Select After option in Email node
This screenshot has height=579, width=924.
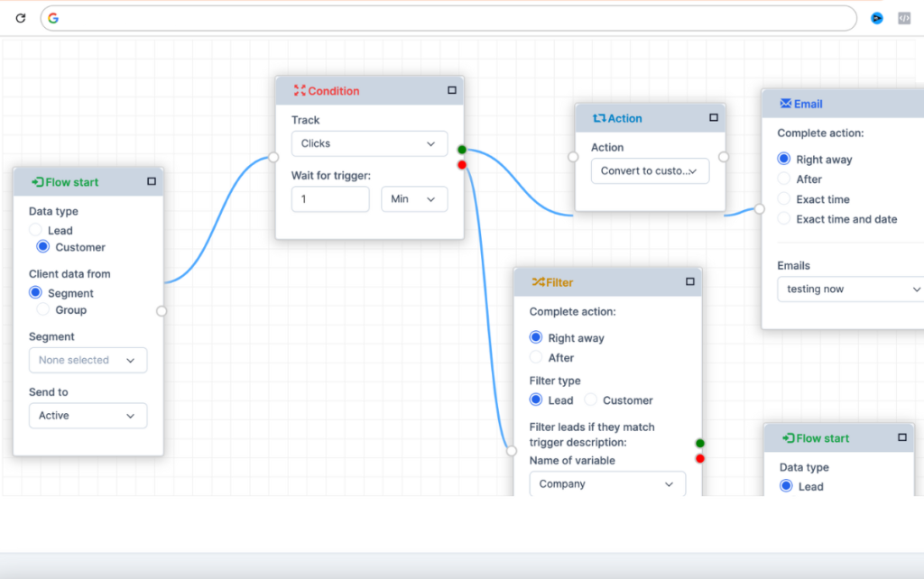(x=784, y=179)
